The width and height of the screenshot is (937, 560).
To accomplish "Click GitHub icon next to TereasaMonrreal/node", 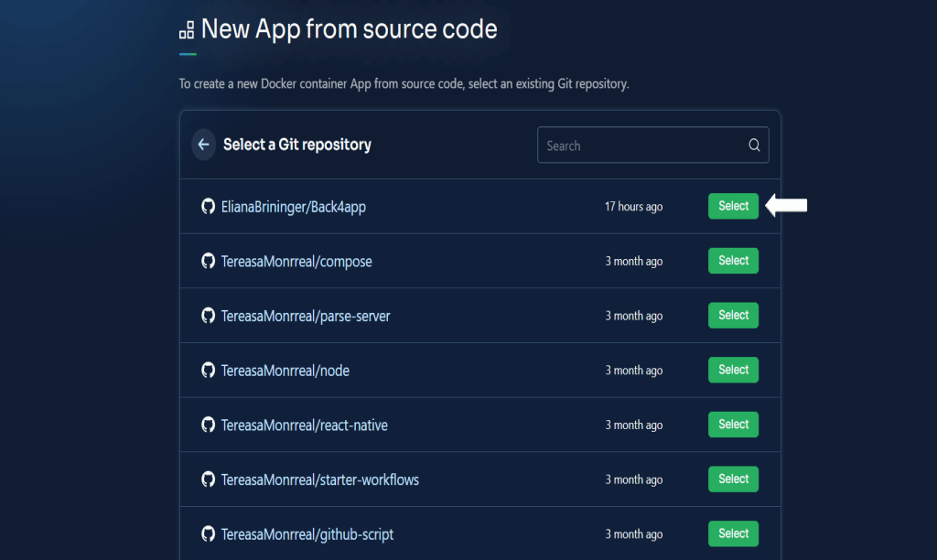I will point(208,370).
